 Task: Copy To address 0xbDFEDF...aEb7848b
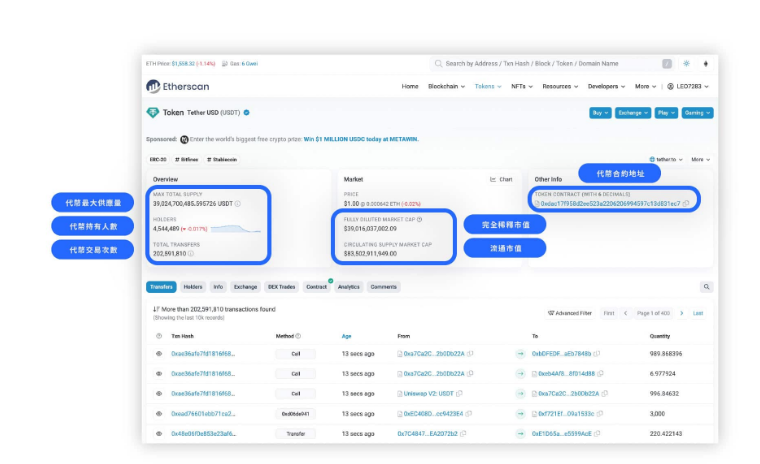click(x=597, y=354)
